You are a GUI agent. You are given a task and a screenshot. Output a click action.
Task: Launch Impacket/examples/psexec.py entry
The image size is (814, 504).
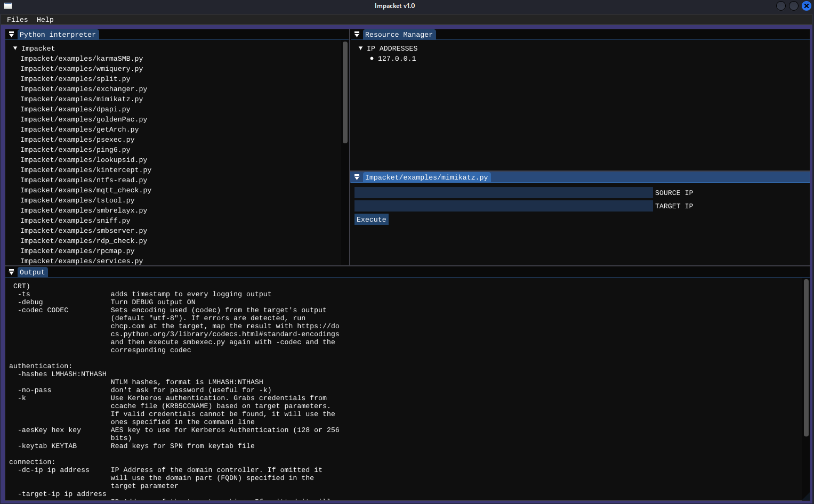(77, 140)
